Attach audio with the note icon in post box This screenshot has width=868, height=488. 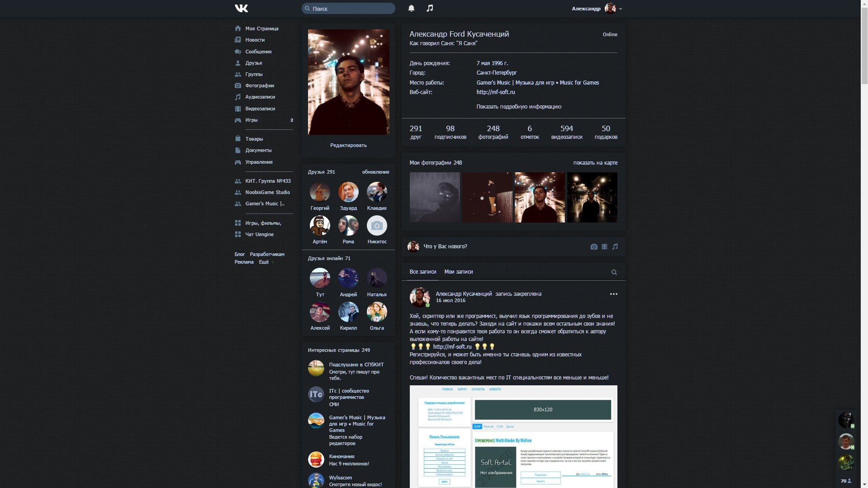tap(615, 246)
